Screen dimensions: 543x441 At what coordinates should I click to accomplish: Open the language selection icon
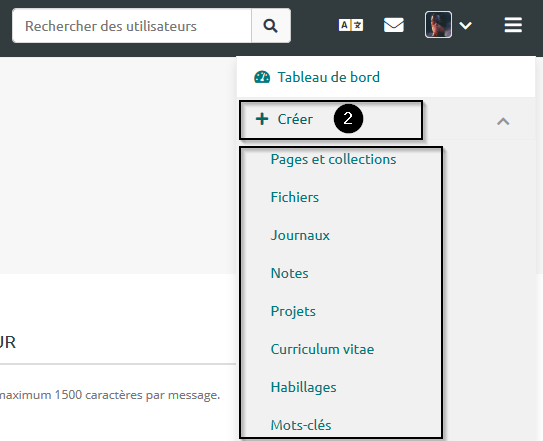click(x=351, y=25)
